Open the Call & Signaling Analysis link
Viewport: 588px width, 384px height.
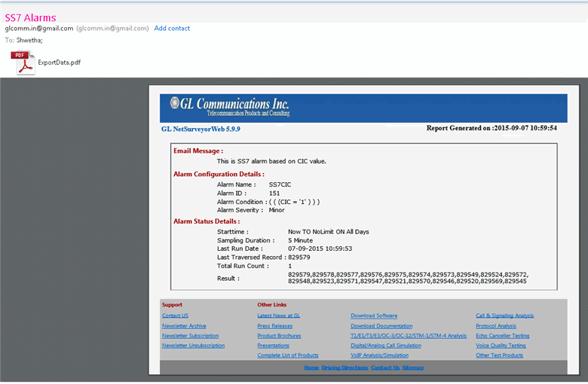pyautogui.click(x=505, y=315)
